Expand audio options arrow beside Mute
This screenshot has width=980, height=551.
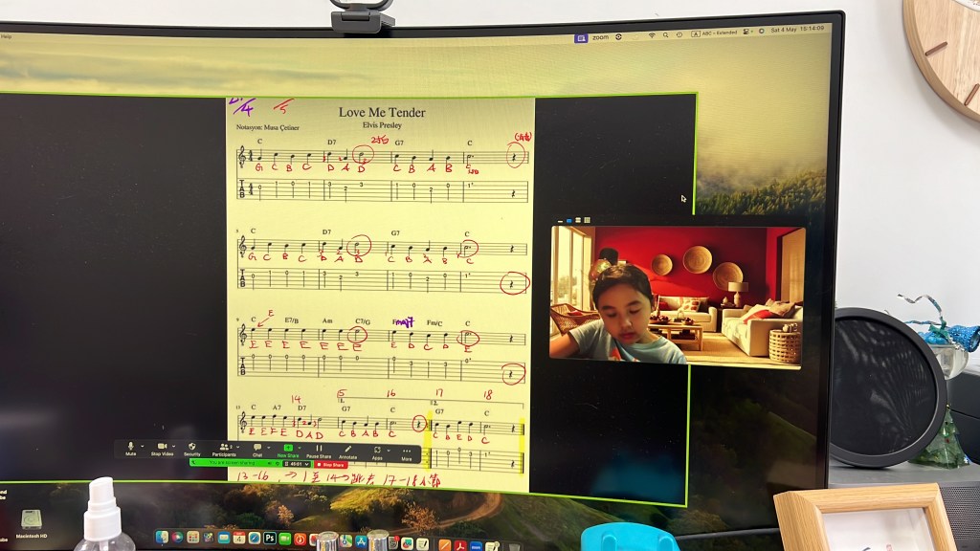143,446
